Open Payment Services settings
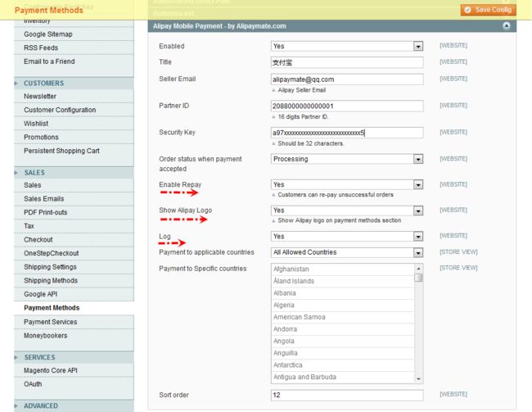Screen dimensions: 532x412 [x=74, y=322]
